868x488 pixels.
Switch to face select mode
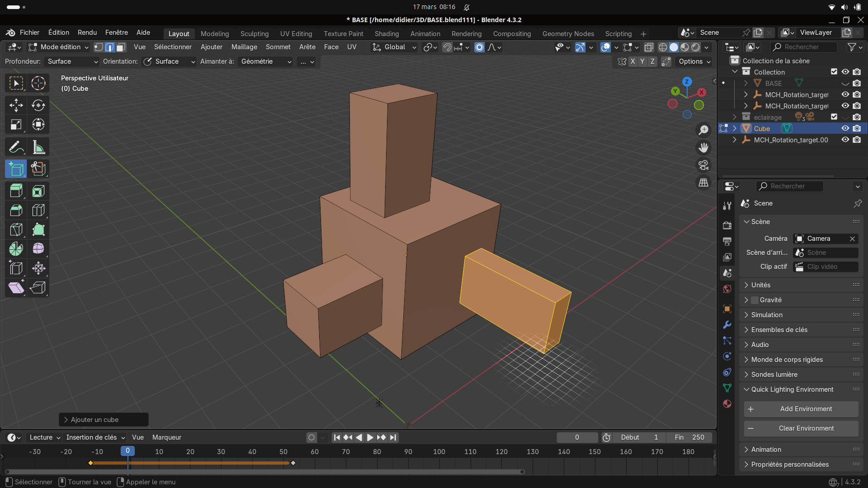(121, 47)
